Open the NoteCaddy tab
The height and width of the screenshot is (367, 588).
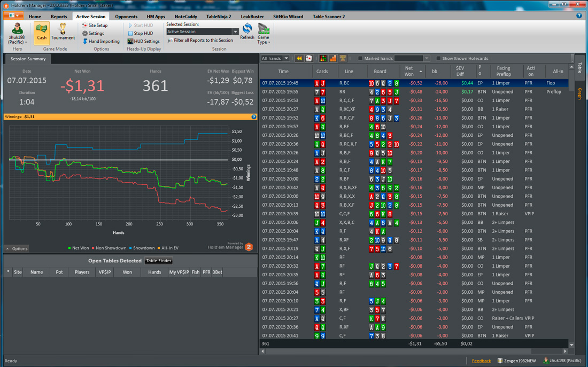[x=185, y=17]
